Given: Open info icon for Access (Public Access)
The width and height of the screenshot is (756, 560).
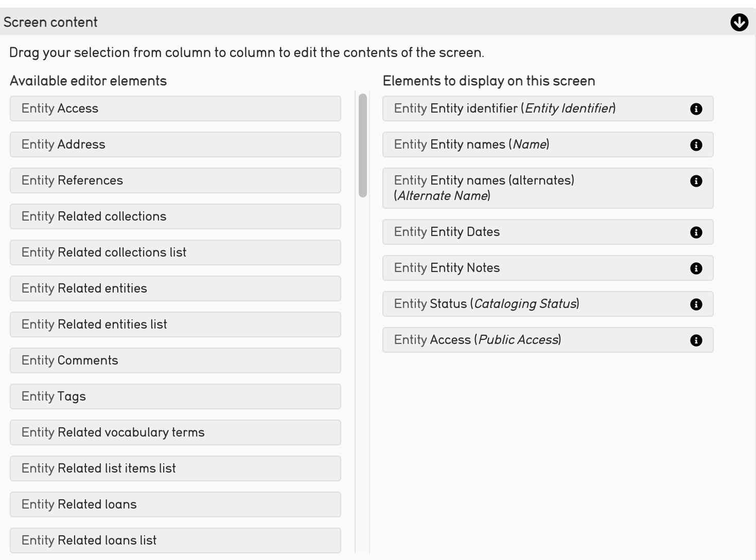Looking at the screenshot, I should coord(696,340).
